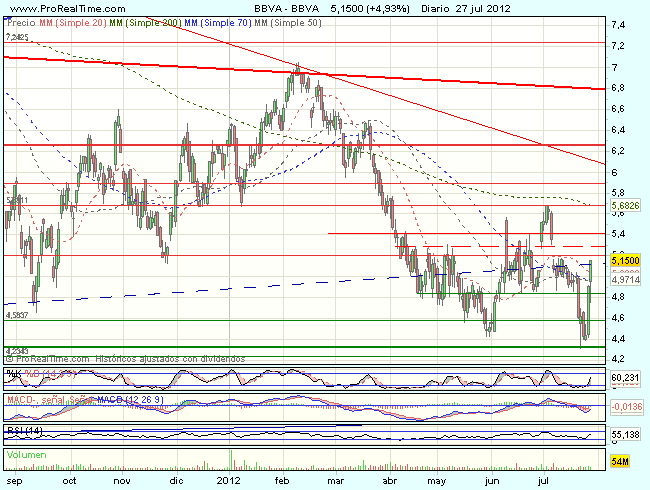650x490 pixels.
Task: Click the 4,9714 moving average value tag
Action: tap(626, 280)
